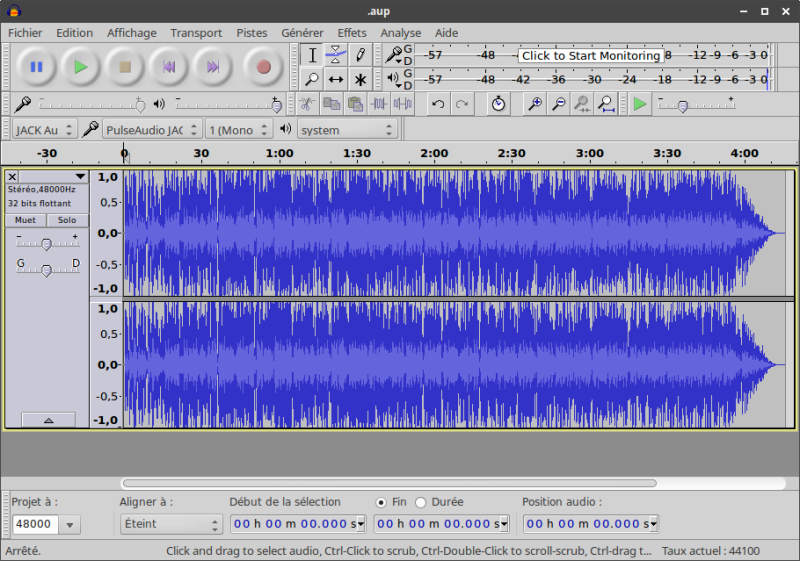Open the Aligner à dropdown
Screen dimensions: 800x561
coord(171,524)
